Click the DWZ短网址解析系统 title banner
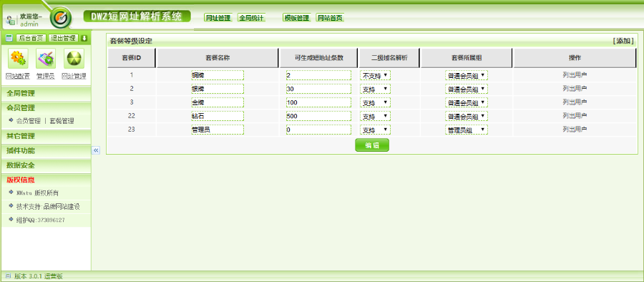The image size is (644, 282). point(137,16)
